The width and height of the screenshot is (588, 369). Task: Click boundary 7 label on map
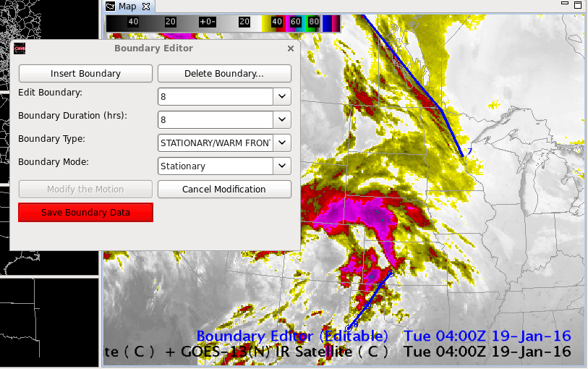pyautogui.click(x=469, y=151)
